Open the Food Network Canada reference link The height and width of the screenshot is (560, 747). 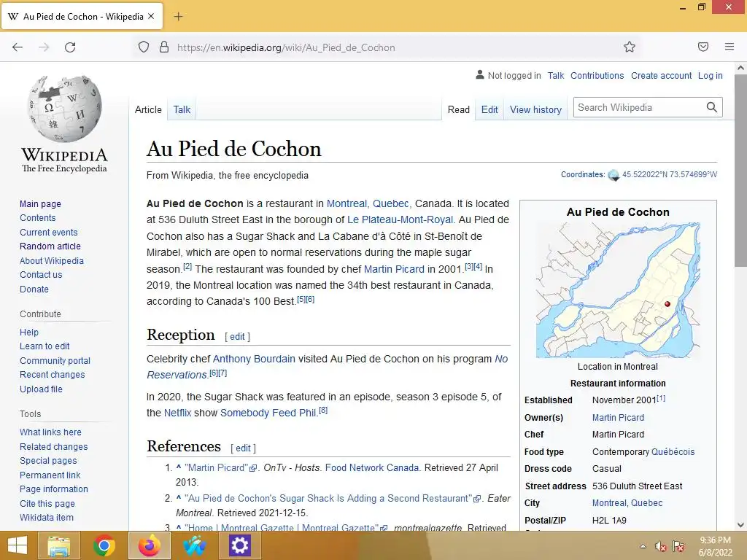(x=371, y=467)
